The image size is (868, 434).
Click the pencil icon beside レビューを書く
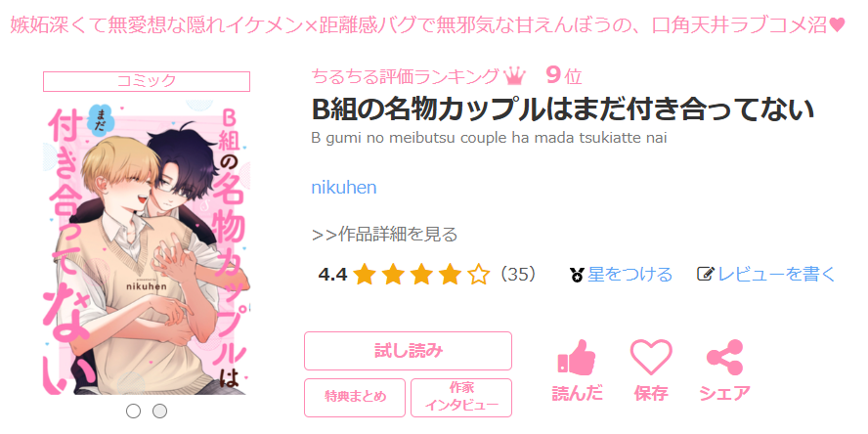(x=706, y=274)
